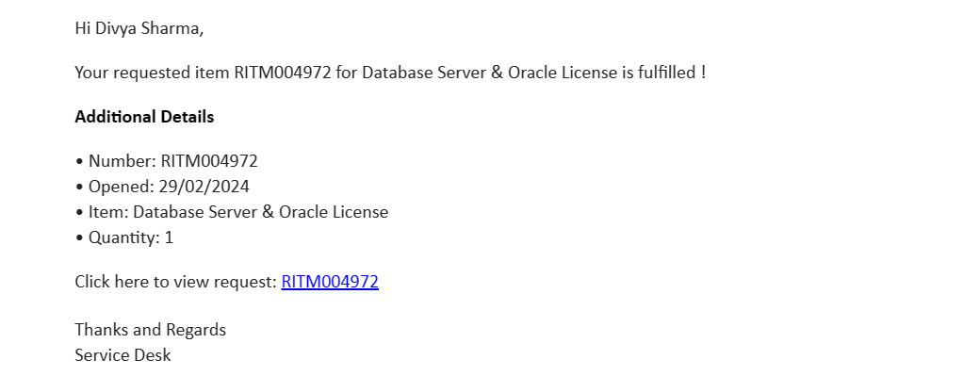Click the "Thanks and Regards" closing line

[x=151, y=330]
